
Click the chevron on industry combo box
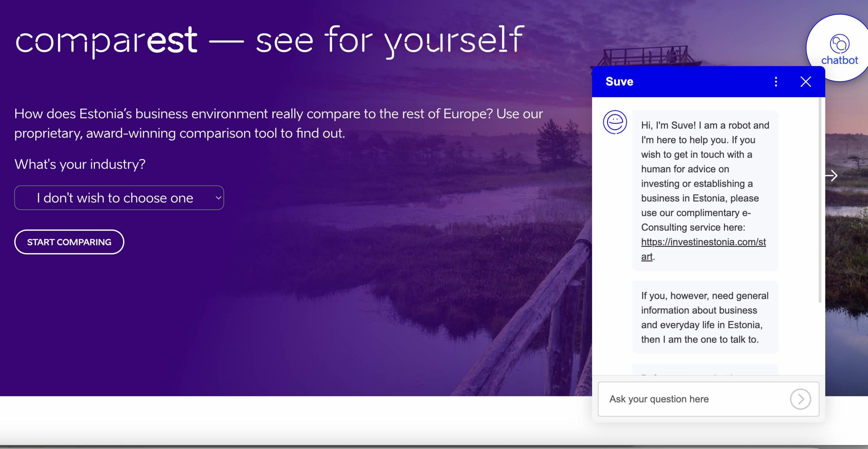pos(218,198)
